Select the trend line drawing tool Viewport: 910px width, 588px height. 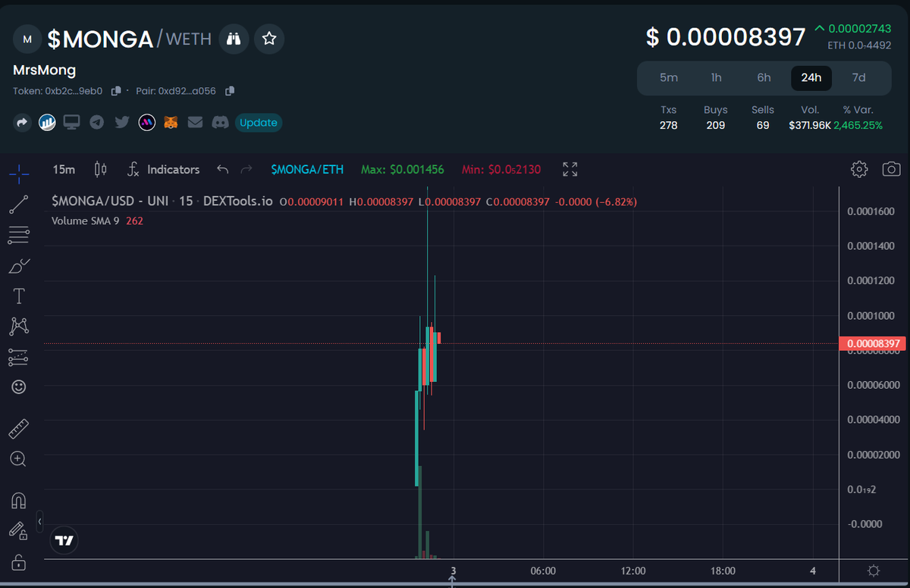click(x=19, y=204)
